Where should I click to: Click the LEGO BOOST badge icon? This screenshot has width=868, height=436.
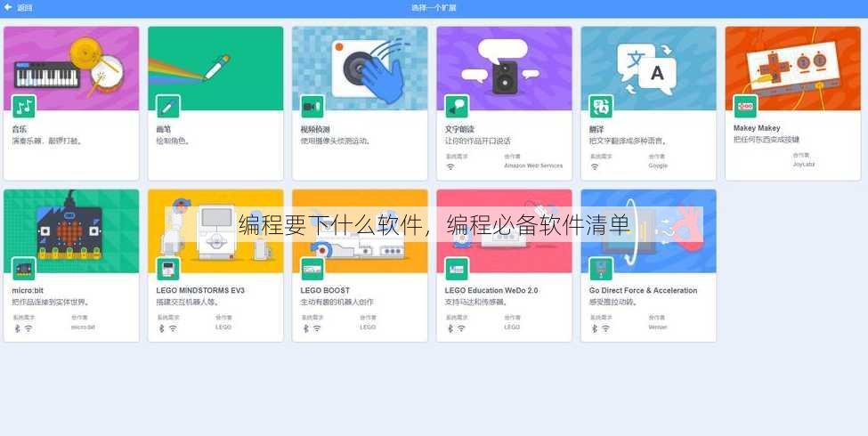tap(312, 269)
